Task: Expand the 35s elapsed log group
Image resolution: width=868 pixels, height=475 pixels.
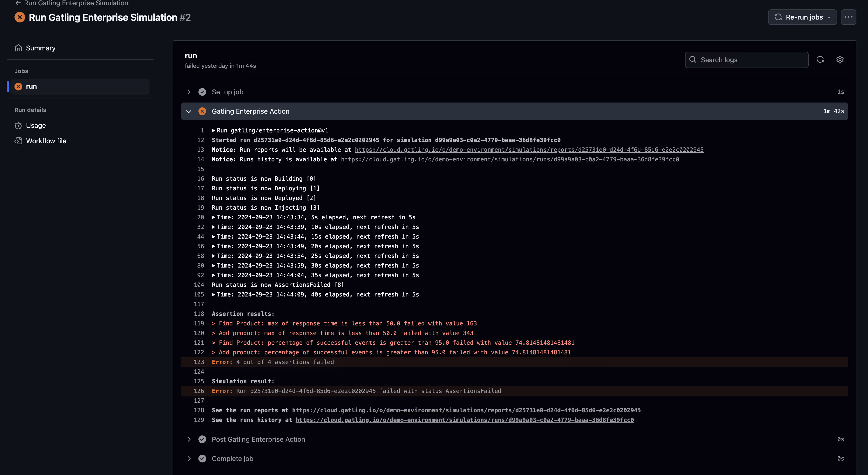Action: (x=213, y=275)
